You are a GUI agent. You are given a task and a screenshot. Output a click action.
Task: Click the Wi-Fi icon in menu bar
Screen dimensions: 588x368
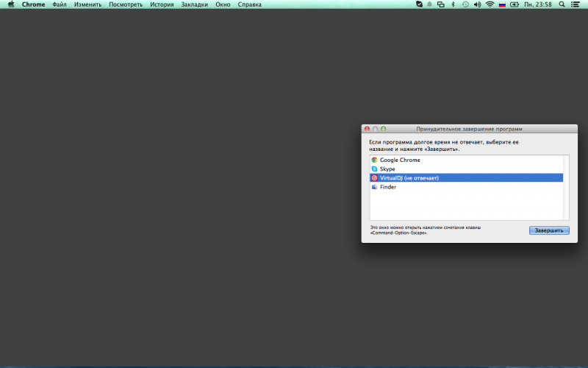(490, 4)
